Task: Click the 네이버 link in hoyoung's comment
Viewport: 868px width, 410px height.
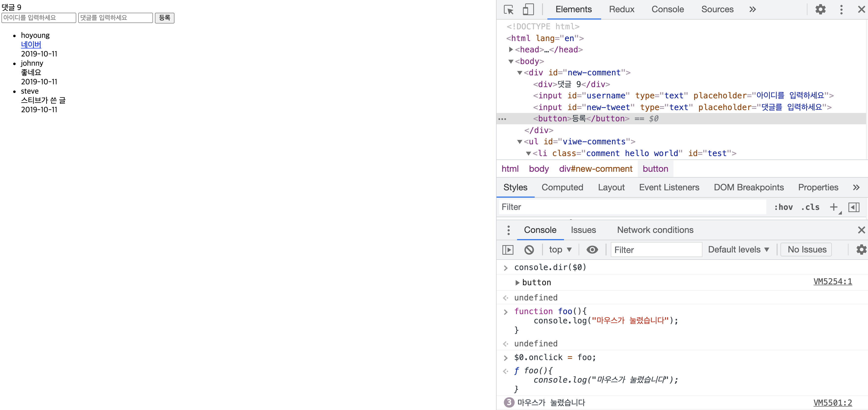Action: coord(31,45)
